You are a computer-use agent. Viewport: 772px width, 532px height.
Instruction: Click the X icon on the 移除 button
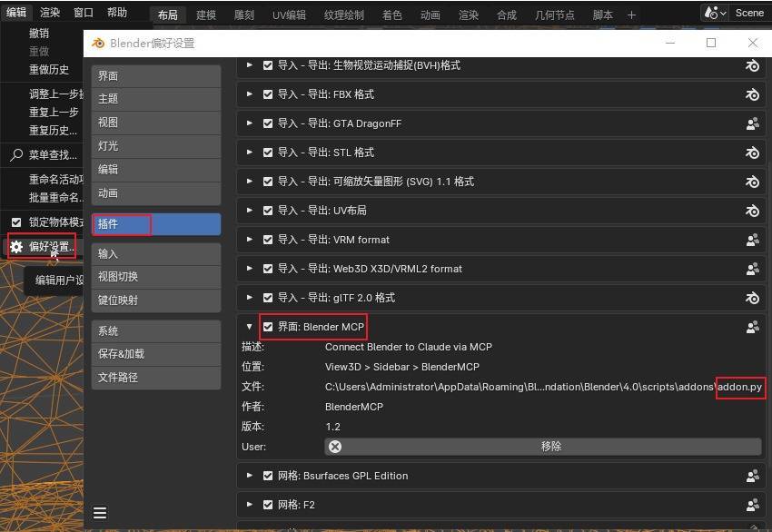coord(335,447)
